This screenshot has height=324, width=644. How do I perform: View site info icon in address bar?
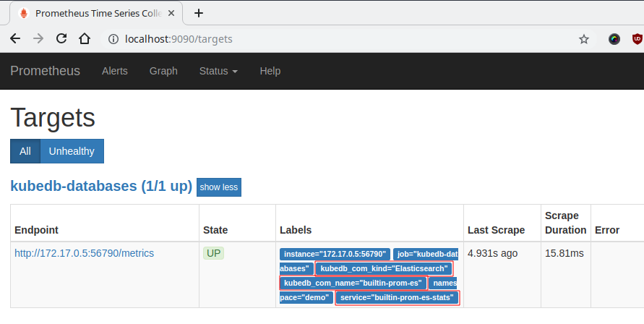click(113, 39)
